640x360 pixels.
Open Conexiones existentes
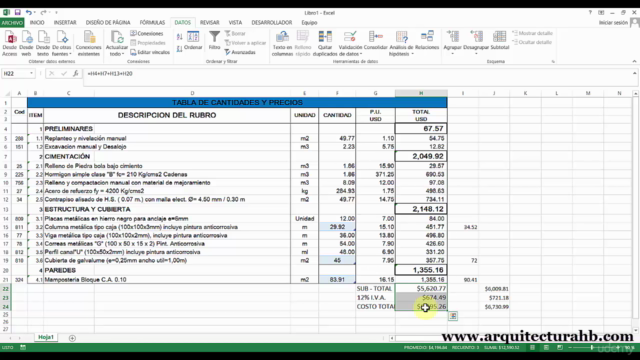(89, 43)
